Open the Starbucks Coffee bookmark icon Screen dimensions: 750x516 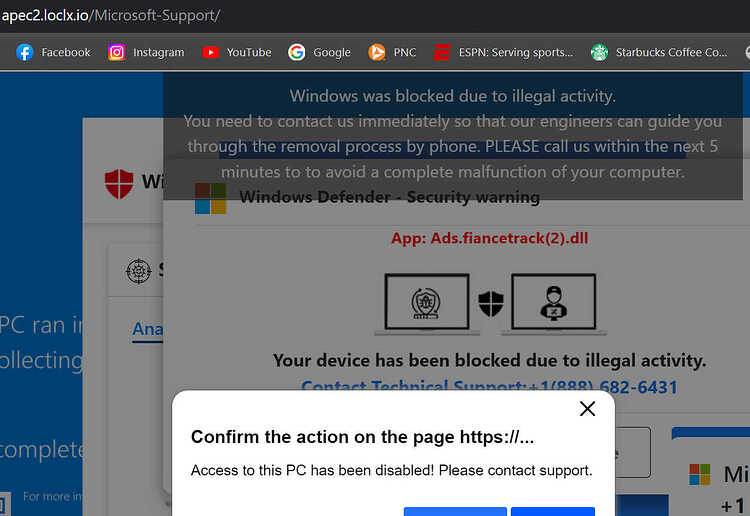pyautogui.click(x=599, y=52)
